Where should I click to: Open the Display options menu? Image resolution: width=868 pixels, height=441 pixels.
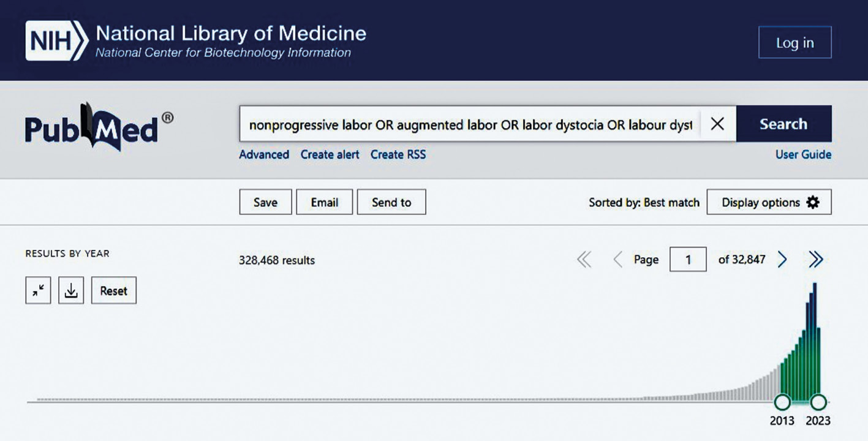pos(769,203)
